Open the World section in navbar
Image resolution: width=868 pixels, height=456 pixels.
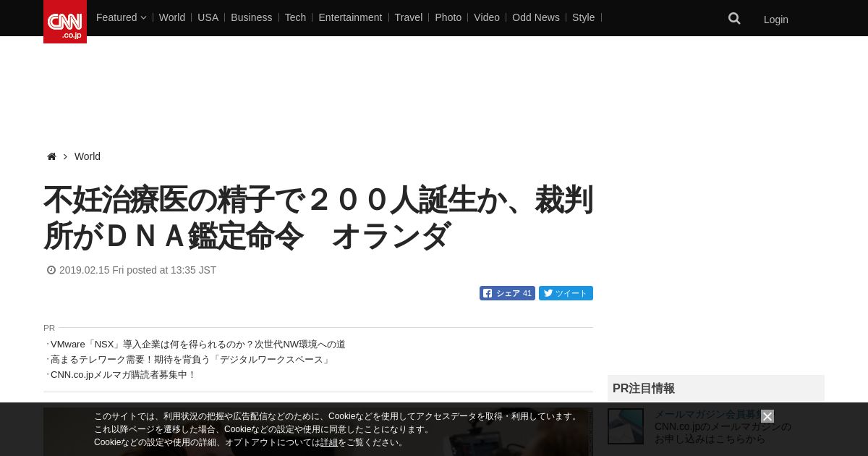pos(172,17)
